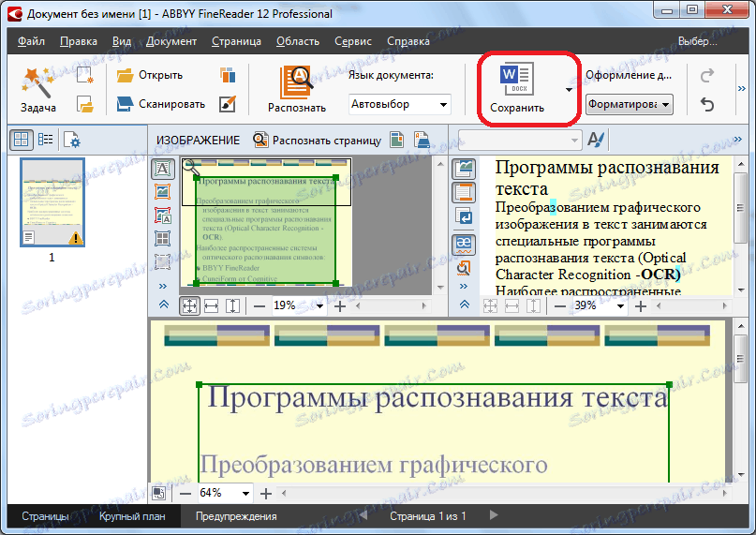The height and width of the screenshot is (535, 756).
Task: Select the recognition area selection tool
Action: pyautogui.click(x=163, y=261)
